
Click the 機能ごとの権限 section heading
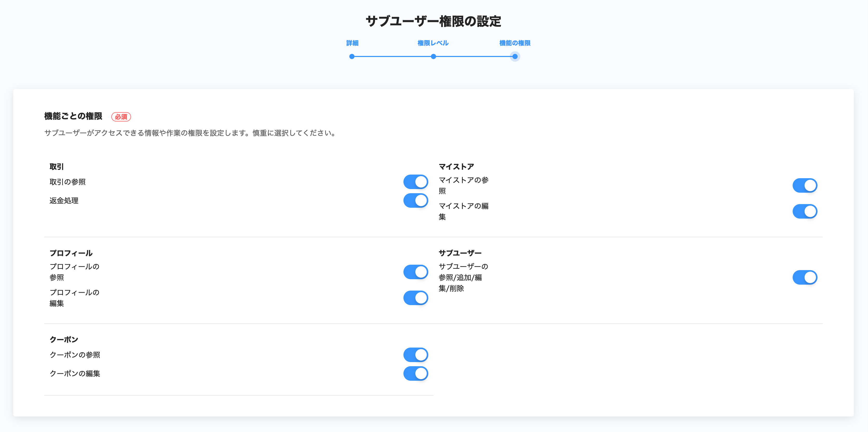[73, 116]
